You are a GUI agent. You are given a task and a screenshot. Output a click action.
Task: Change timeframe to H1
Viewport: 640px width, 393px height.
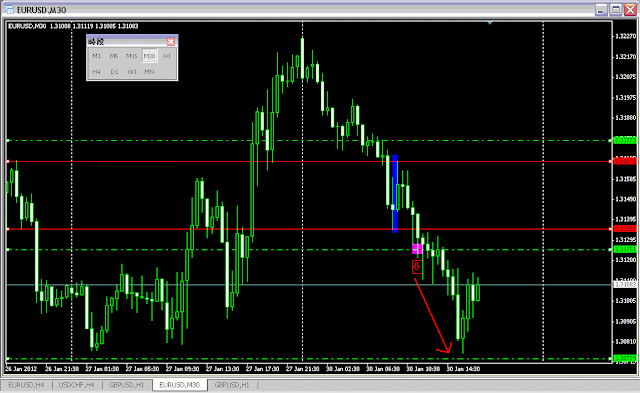tap(167, 56)
